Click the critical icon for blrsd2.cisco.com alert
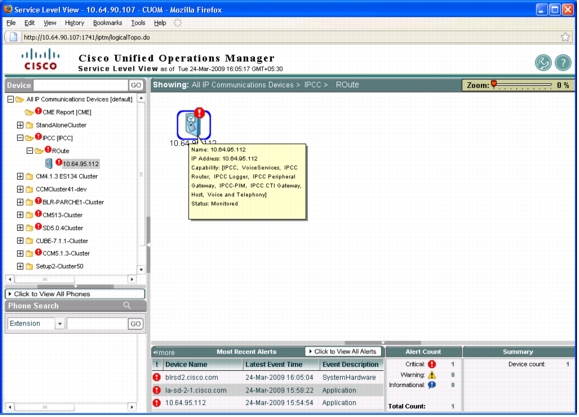The height and width of the screenshot is (417, 579). tap(157, 377)
